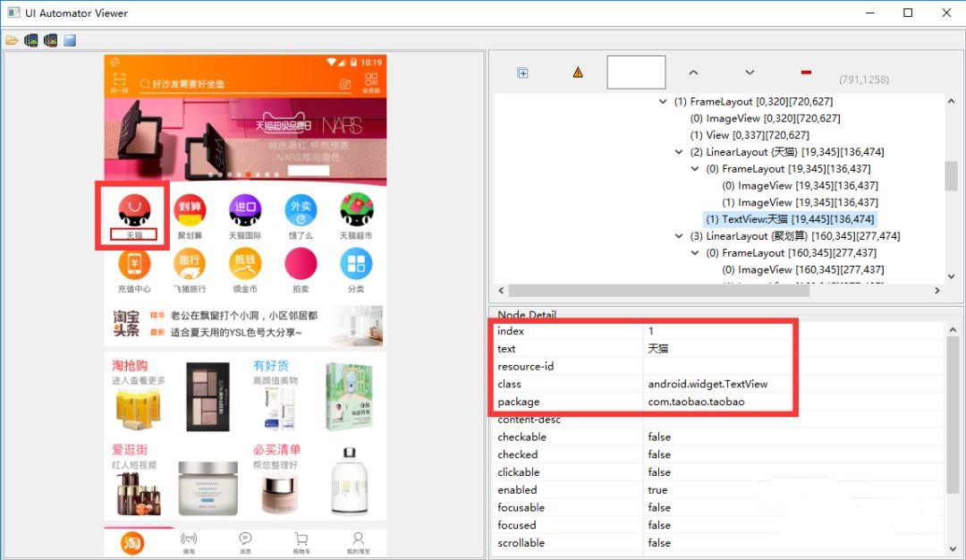Screen dimensions: 966x560
Task: Open the Taobao home tab icon
Action: (x=131, y=543)
